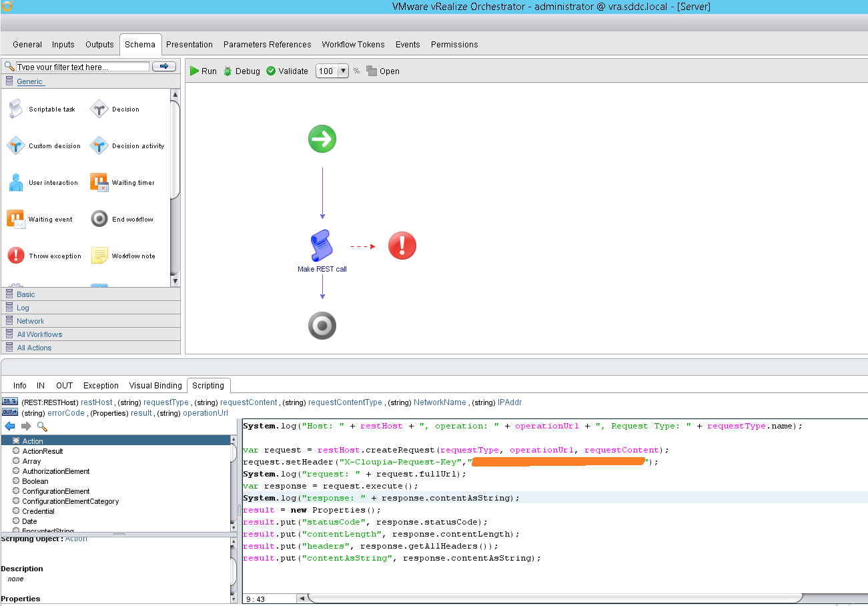Click the errorCode output parameter link
868x606 pixels.
(66, 413)
